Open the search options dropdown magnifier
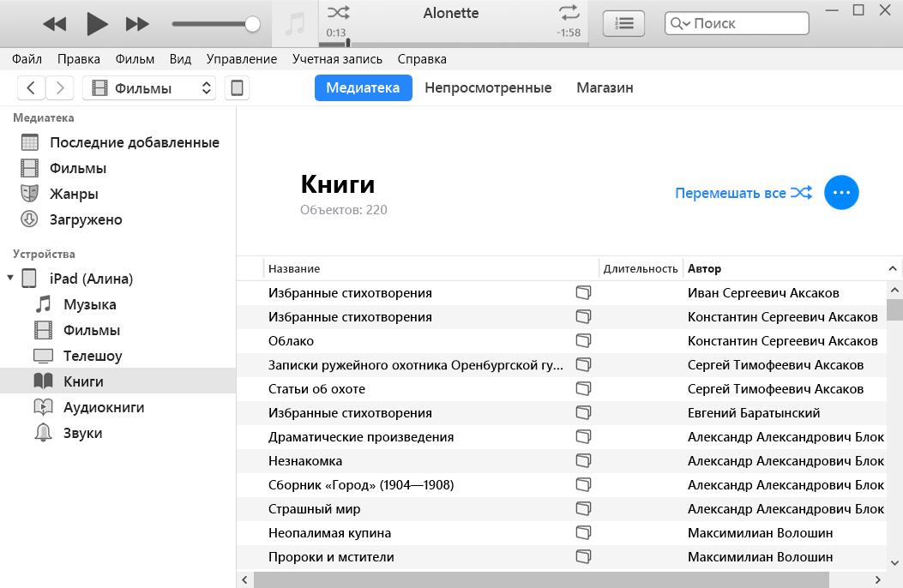This screenshot has width=903, height=588. pos(680,24)
